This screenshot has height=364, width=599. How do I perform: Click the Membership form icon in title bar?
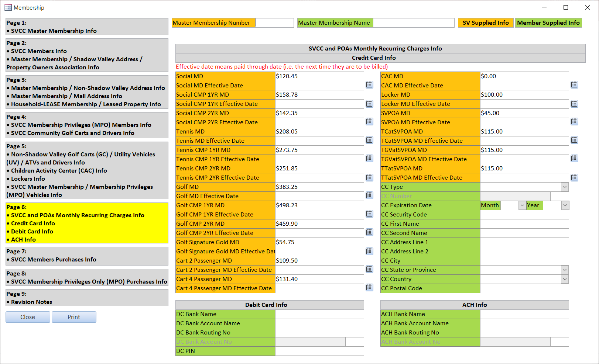(x=8, y=7)
